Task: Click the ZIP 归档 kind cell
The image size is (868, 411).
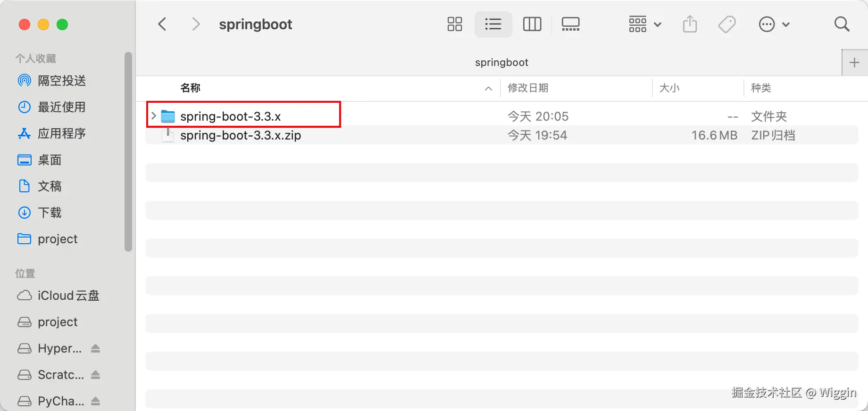Action: (x=773, y=135)
